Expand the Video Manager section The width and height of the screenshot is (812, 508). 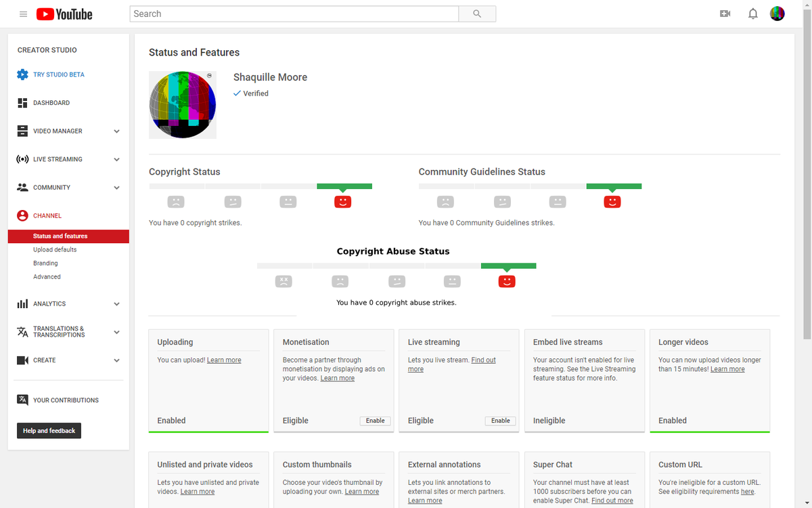[116, 131]
